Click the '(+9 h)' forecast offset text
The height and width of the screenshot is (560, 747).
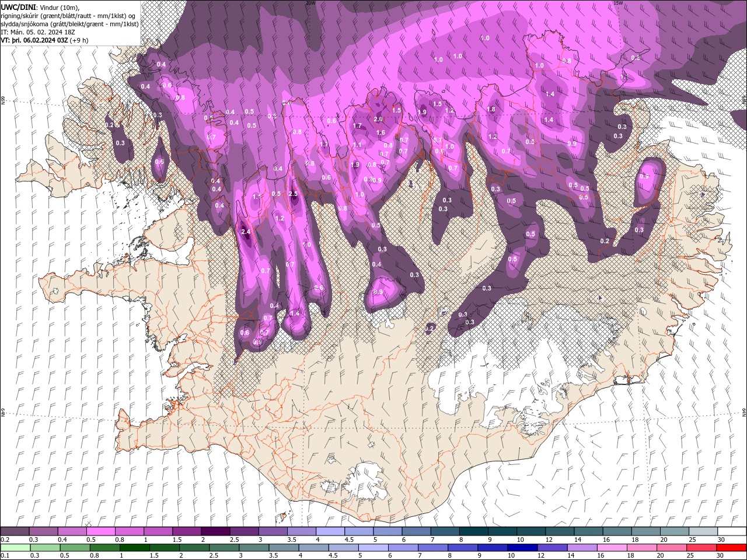pyautogui.click(x=79, y=40)
